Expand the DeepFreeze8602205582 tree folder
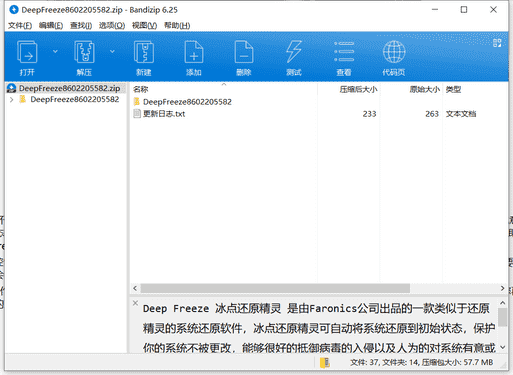Screen dimensions: 513x375 click(x=12, y=99)
